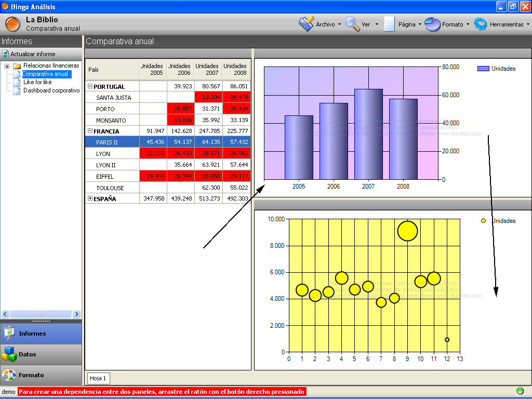Expand the ESPAÑA row group
This screenshot has width=532, height=399.
(90, 198)
